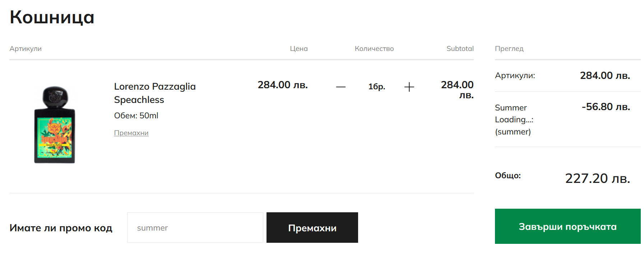Viewport: 644px width, 265px height.
Task: Decrease quantity with the minus icon
Action: tap(341, 87)
